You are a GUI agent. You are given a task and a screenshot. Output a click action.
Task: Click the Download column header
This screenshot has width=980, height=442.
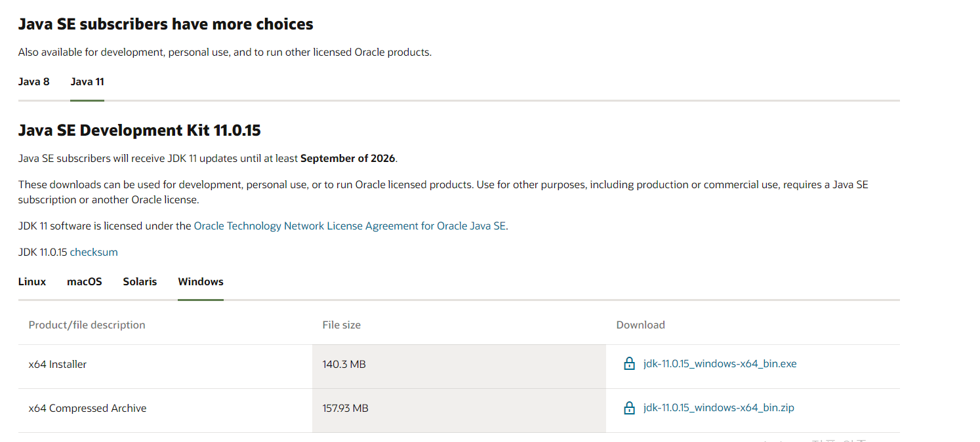tap(640, 325)
